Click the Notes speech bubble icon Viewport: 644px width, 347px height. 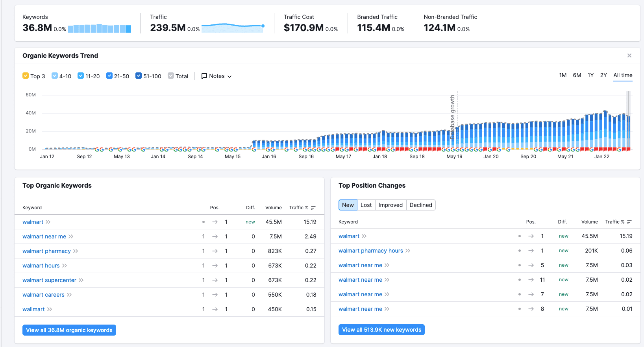click(204, 76)
